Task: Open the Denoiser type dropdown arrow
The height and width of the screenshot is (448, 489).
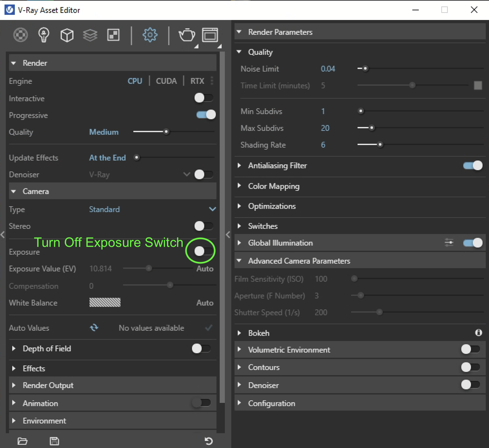Action: tap(187, 174)
